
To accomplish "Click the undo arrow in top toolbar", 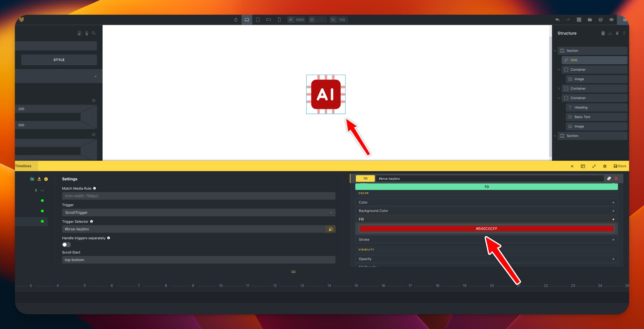I will (x=557, y=20).
